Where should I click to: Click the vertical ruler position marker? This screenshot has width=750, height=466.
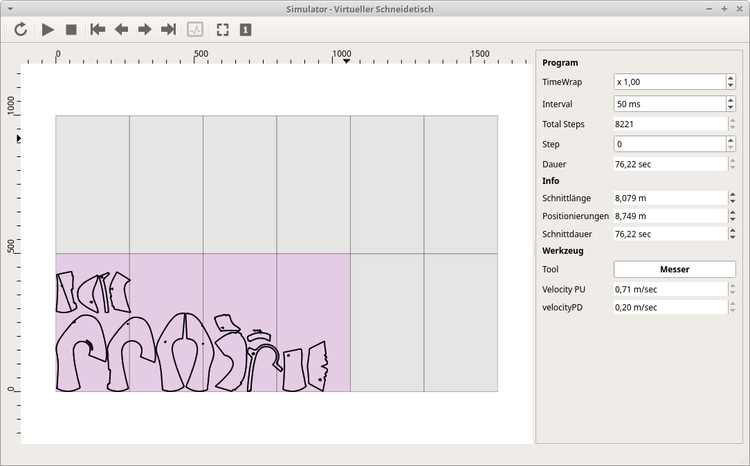(x=18, y=138)
